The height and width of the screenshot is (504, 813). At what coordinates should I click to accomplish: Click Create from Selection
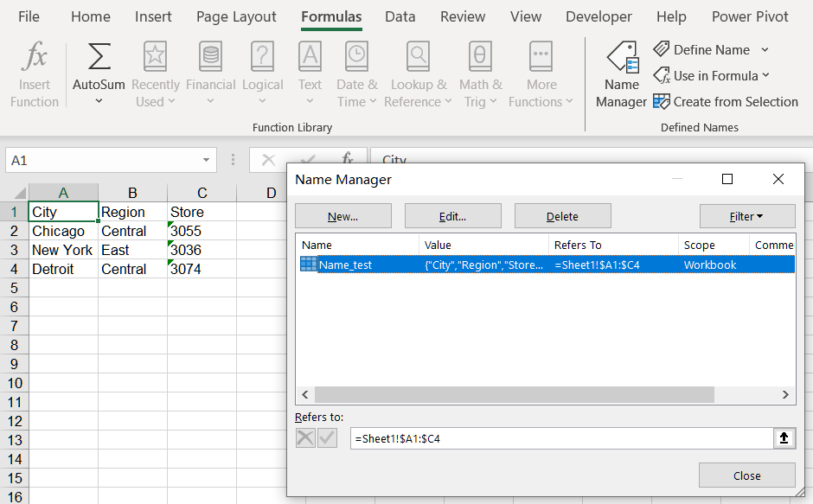(725, 102)
